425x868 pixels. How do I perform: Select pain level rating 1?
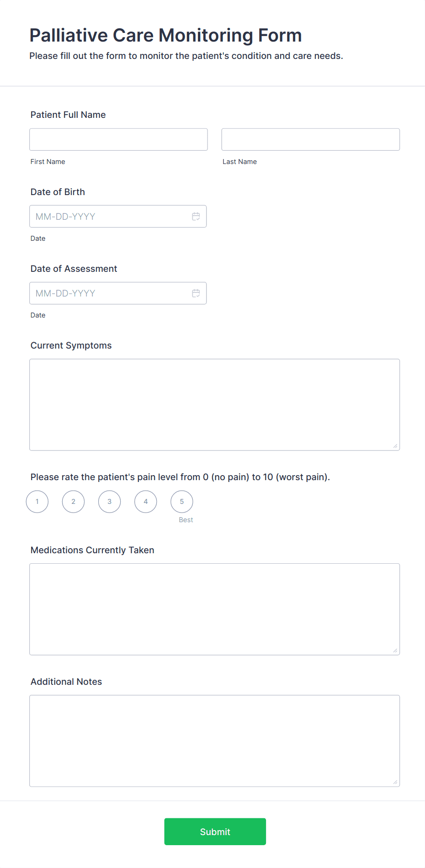click(37, 502)
